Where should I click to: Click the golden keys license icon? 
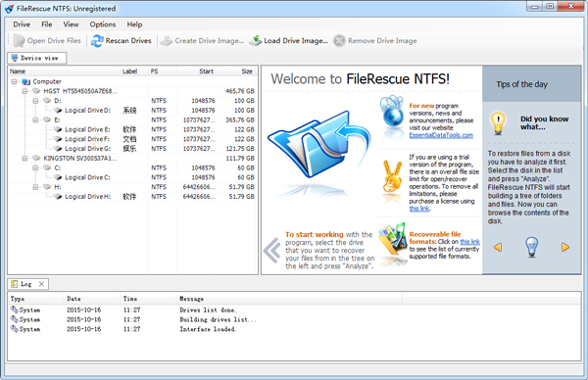pos(391,175)
